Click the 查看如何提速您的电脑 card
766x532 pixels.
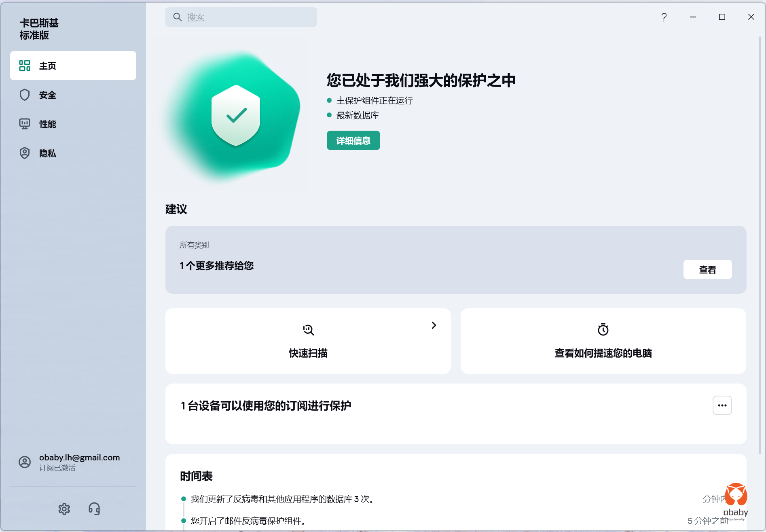603,341
